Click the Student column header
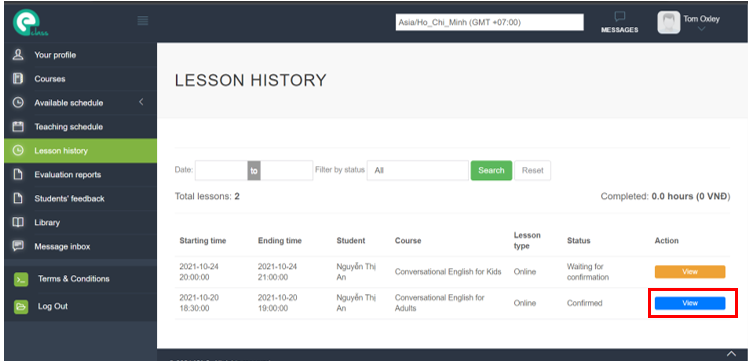 click(x=351, y=241)
